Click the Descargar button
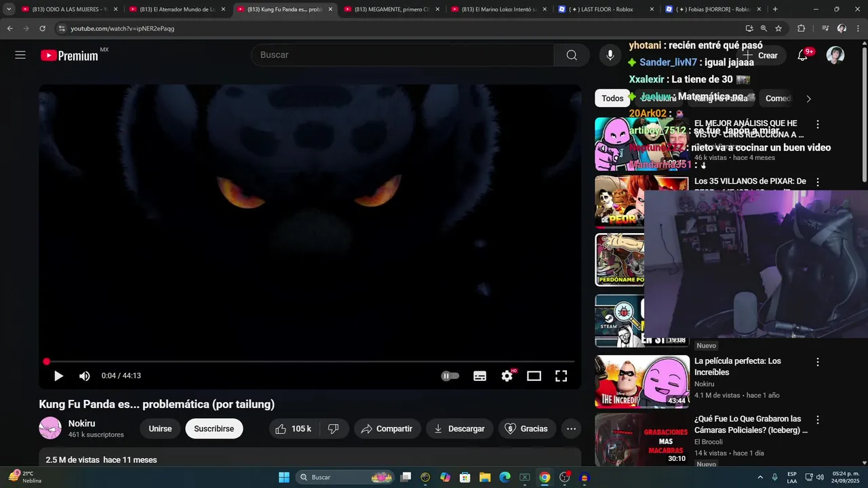The width and height of the screenshot is (868, 488). tap(460, 428)
